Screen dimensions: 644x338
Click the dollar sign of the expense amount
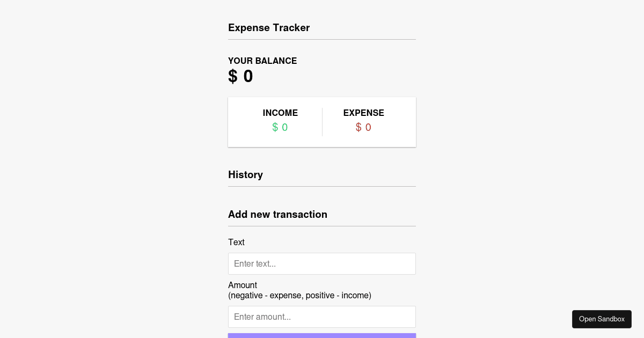click(358, 128)
